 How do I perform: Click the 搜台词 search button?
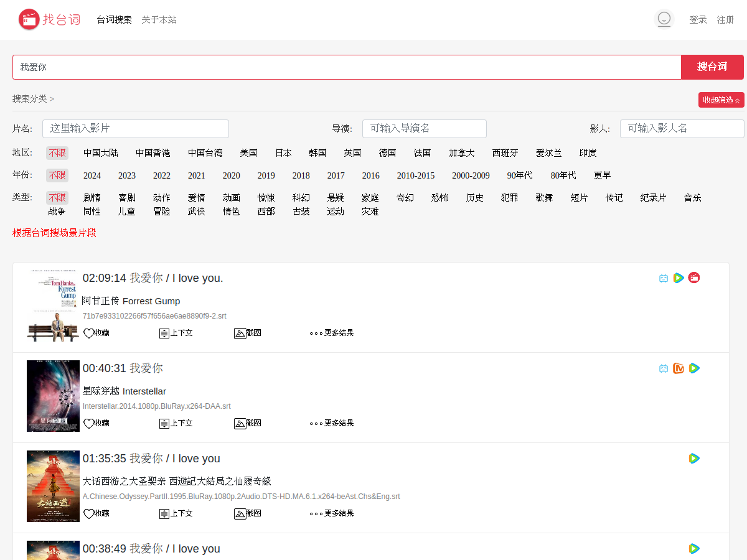[x=712, y=67]
